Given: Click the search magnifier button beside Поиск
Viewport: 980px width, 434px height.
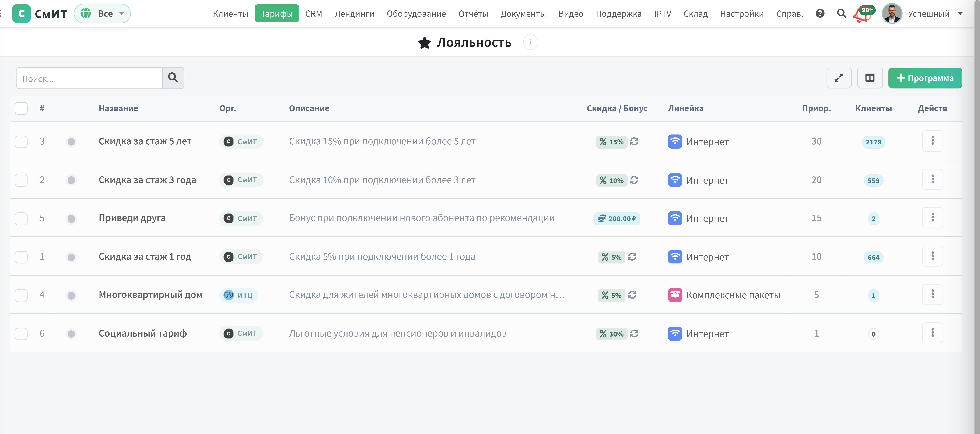Looking at the screenshot, I should [x=173, y=78].
